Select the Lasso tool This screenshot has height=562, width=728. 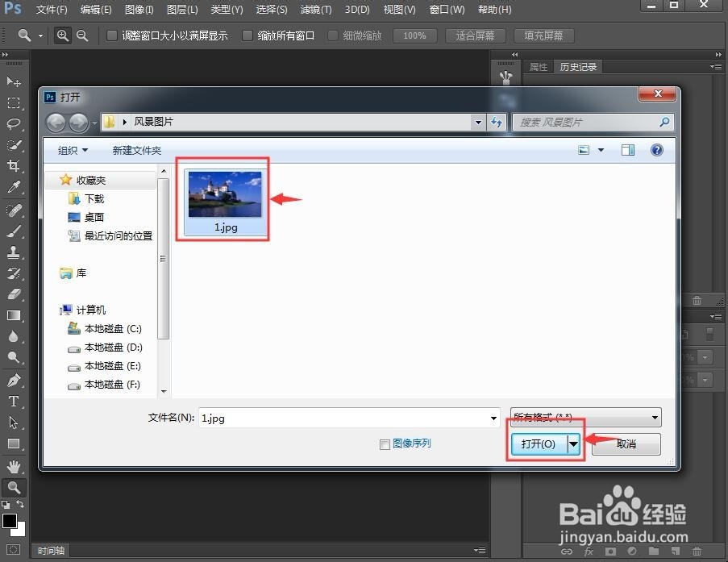pyautogui.click(x=14, y=123)
